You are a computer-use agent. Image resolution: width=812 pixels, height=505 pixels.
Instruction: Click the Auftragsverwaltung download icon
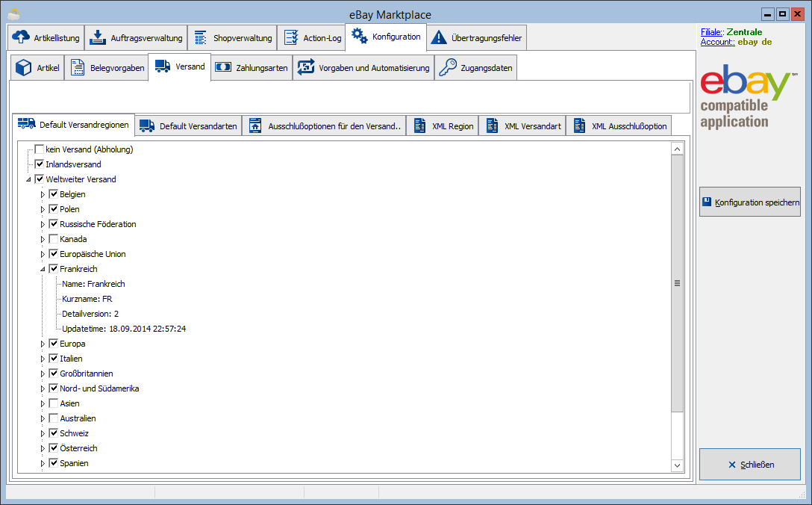(x=97, y=37)
